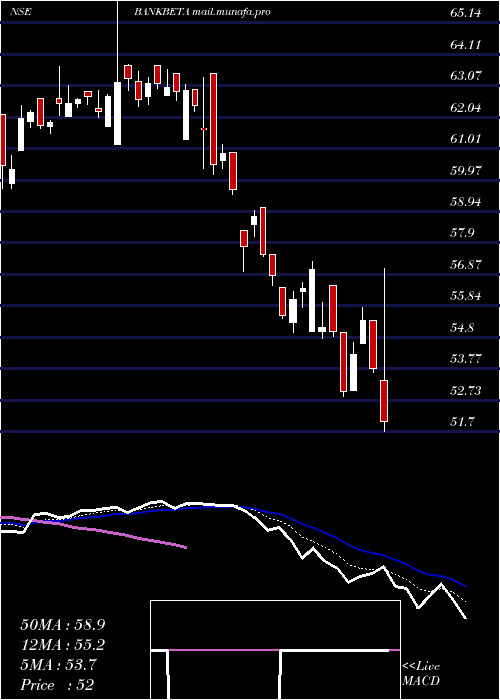The height and width of the screenshot is (700, 500).
Task: Click the 53.77 price axis label
Action: (466, 359)
